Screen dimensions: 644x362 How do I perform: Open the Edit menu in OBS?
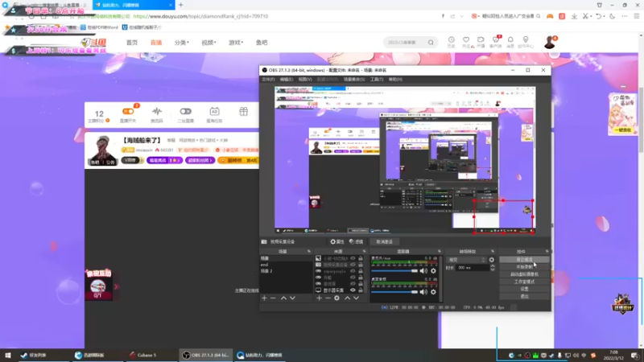click(x=287, y=79)
